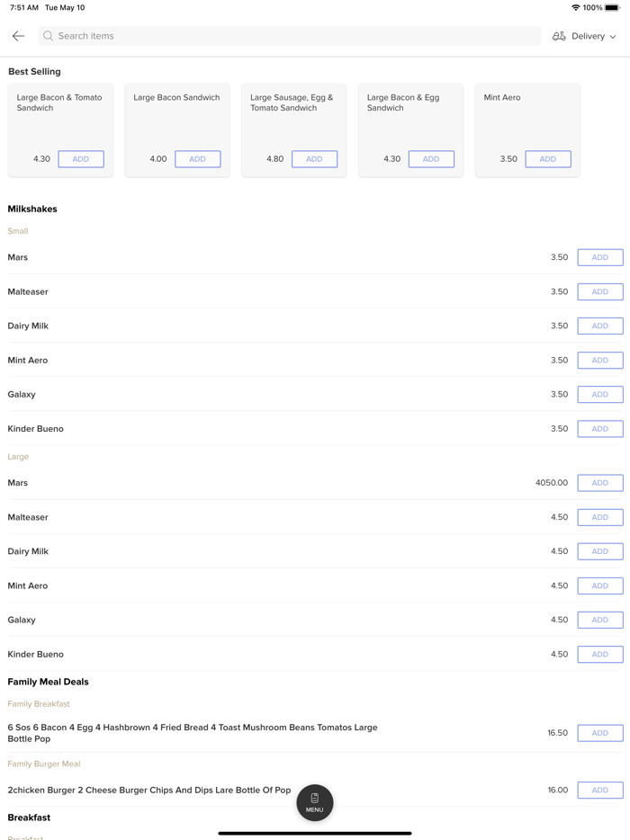Screen dimensions: 630x840
Task: Select the Best Selling heading
Action: pos(34,71)
